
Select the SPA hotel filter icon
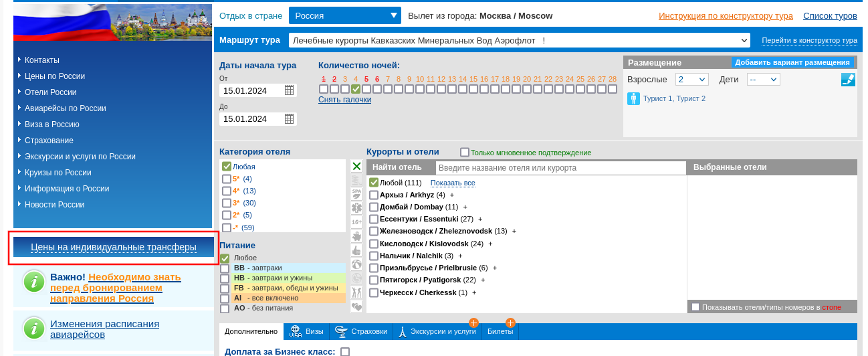[x=357, y=194]
